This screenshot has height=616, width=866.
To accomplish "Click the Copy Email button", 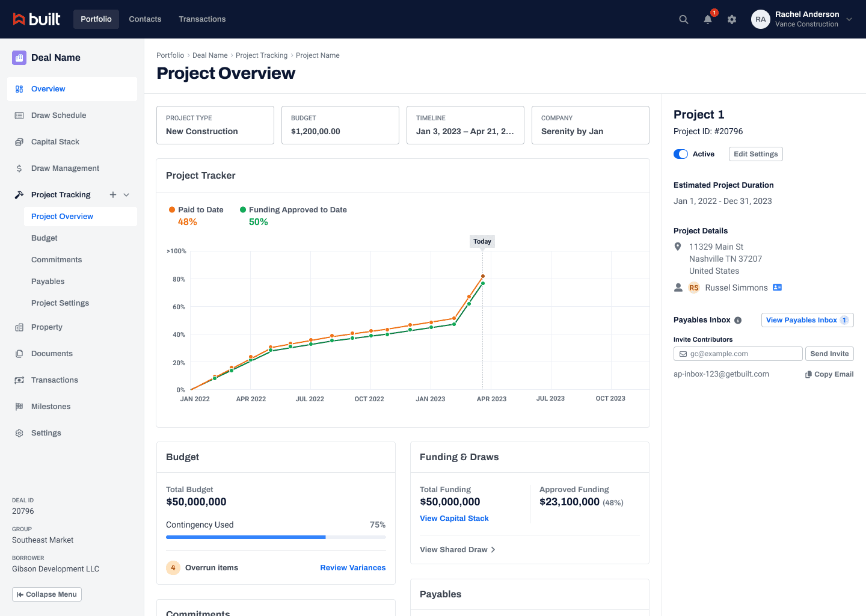I will pos(829,374).
